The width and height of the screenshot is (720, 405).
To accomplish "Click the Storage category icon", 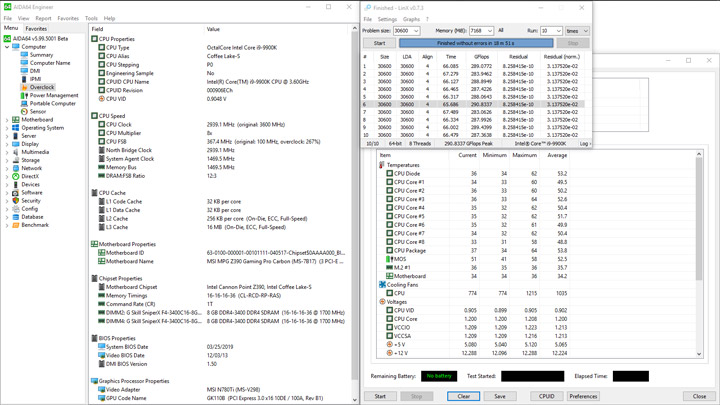I will 16,160.
